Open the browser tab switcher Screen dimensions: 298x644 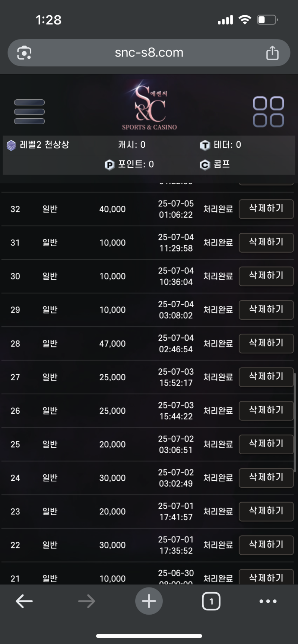coord(211,601)
